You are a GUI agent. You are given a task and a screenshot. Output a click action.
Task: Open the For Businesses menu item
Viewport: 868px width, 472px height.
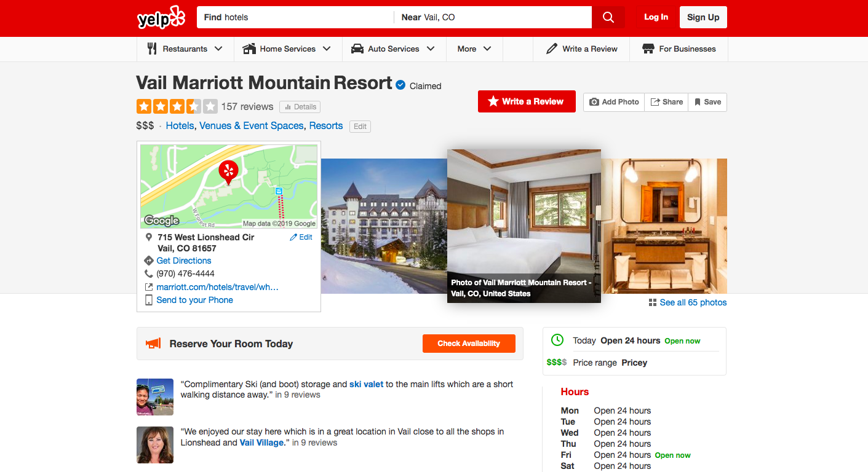click(x=679, y=49)
